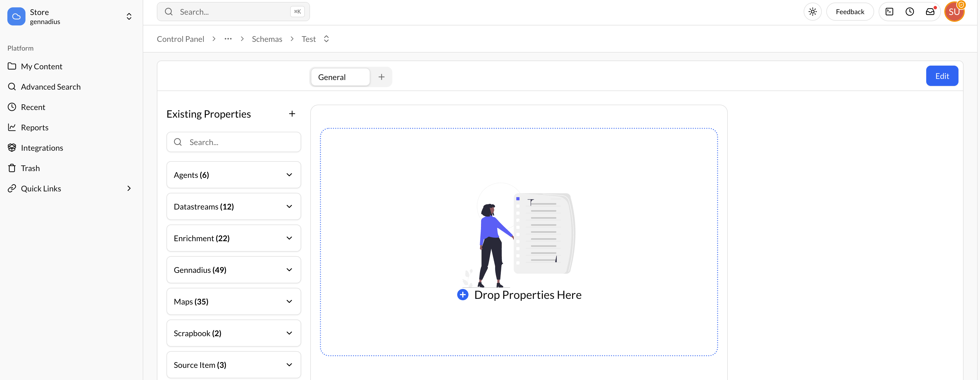Select Advanced Search in the sidebar
The image size is (980, 380).
(x=51, y=86)
